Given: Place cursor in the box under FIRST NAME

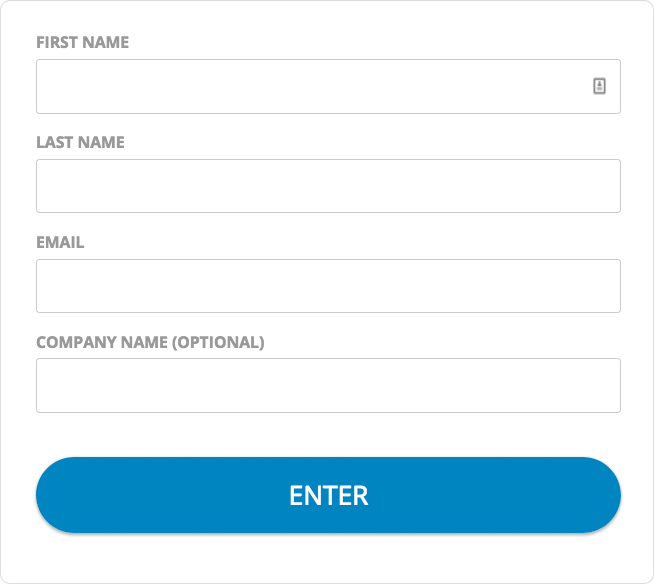Looking at the screenshot, I should pyautogui.click(x=310, y=86).
